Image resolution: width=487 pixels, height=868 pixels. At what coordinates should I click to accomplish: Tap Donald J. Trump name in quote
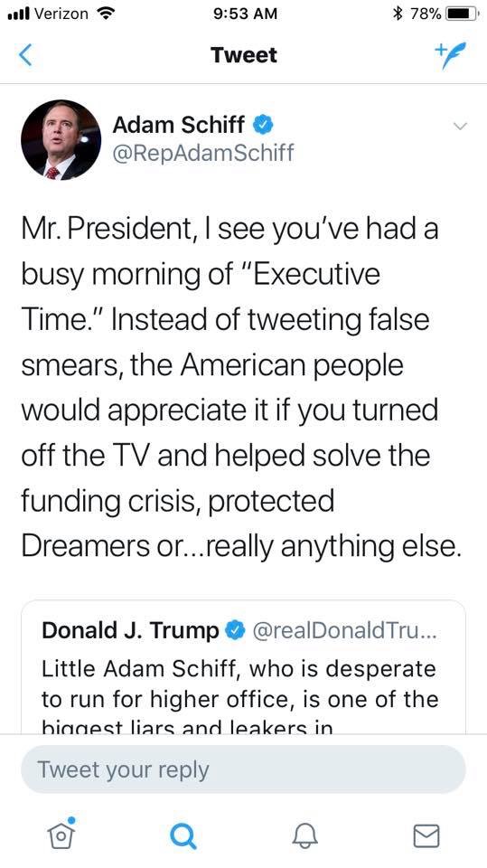tap(131, 630)
